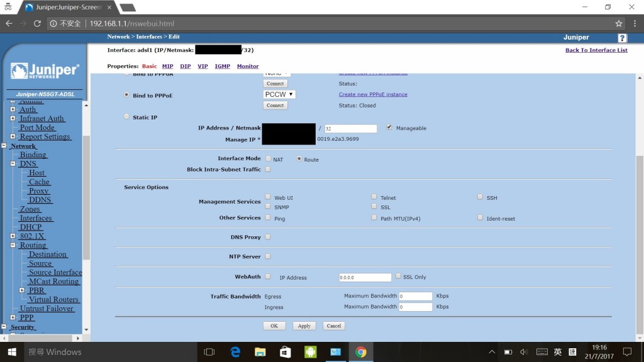Enable Block Intra-Subnet Traffic
This screenshot has width=644, height=362.
(x=268, y=168)
